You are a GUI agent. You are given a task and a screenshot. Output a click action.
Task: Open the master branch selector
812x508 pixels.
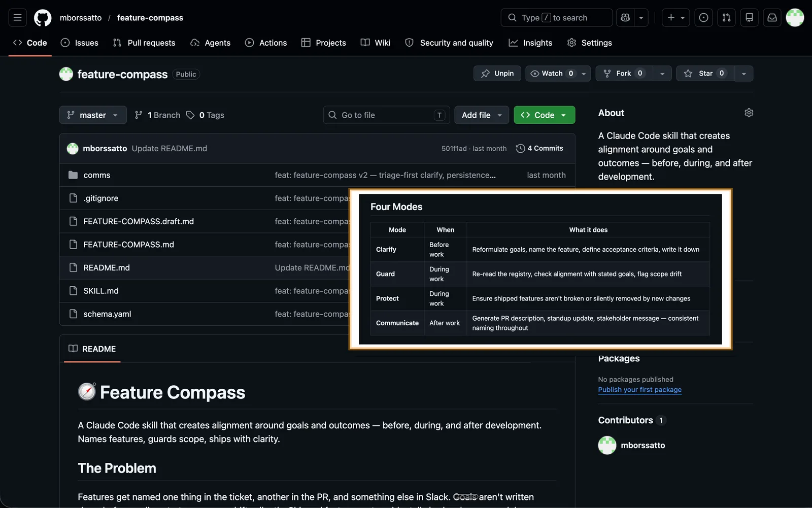click(93, 115)
